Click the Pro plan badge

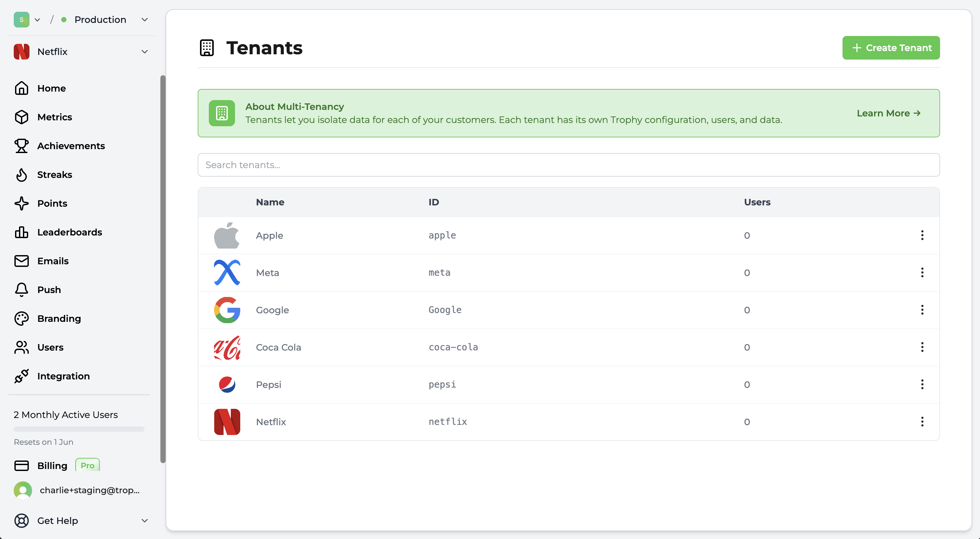(x=87, y=465)
